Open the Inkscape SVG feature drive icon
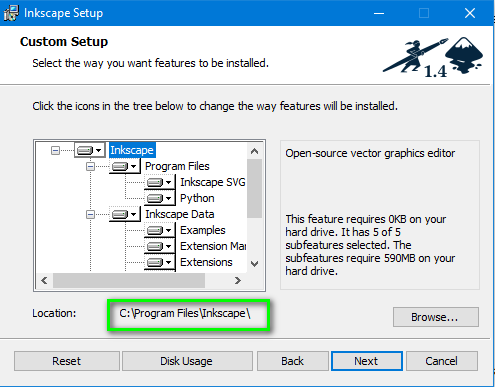This screenshot has width=495, height=387. pos(160,182)
